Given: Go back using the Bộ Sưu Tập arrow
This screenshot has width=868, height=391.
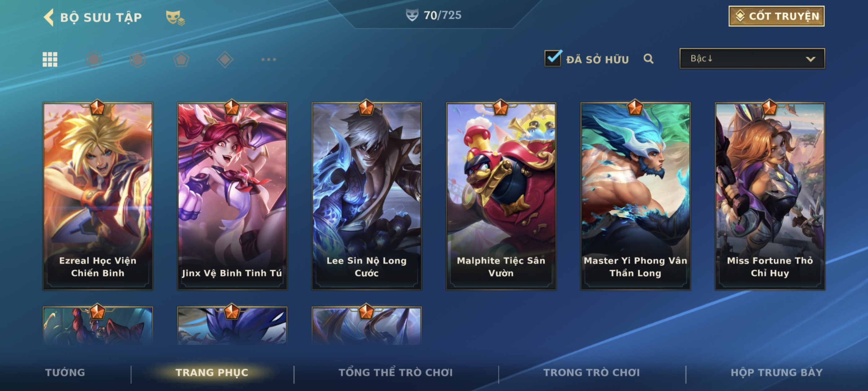Looking at the screenshot, I should coord(49,17).
